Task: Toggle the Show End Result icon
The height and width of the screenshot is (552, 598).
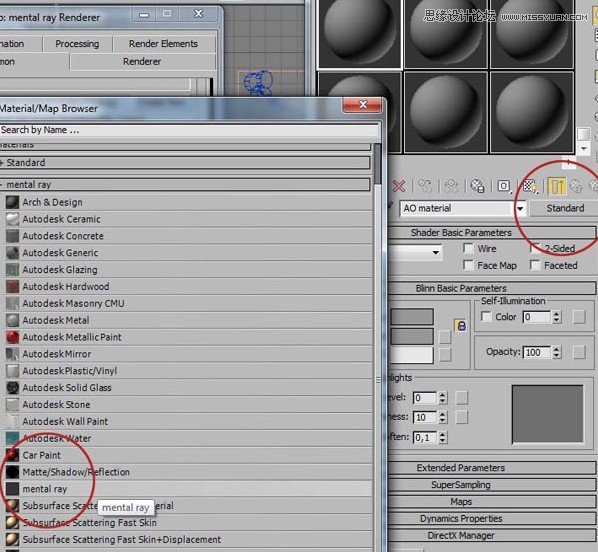Action: [x=556, y=186]
